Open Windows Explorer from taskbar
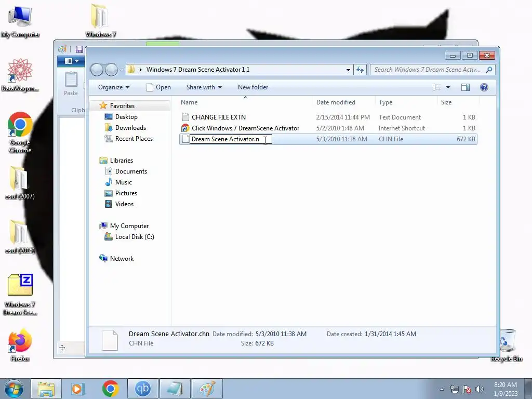Screen dimensions: 532x399 (46, 389)
